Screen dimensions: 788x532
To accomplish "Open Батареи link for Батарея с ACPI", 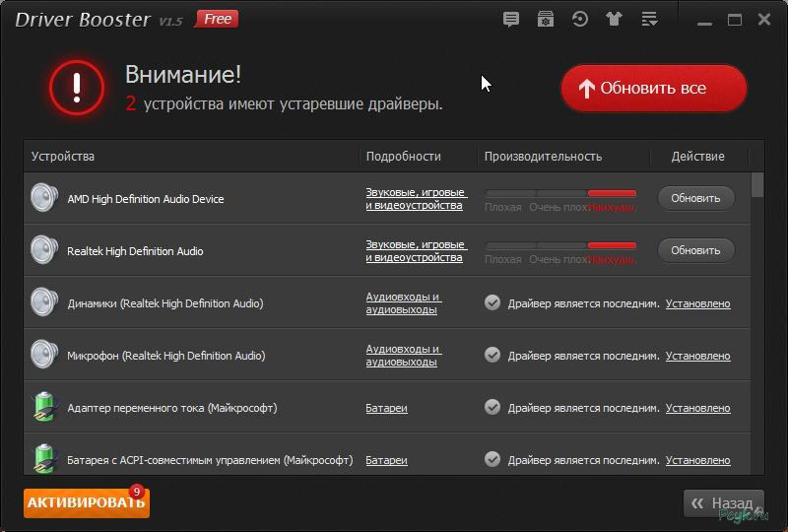I will coord(386,460).
